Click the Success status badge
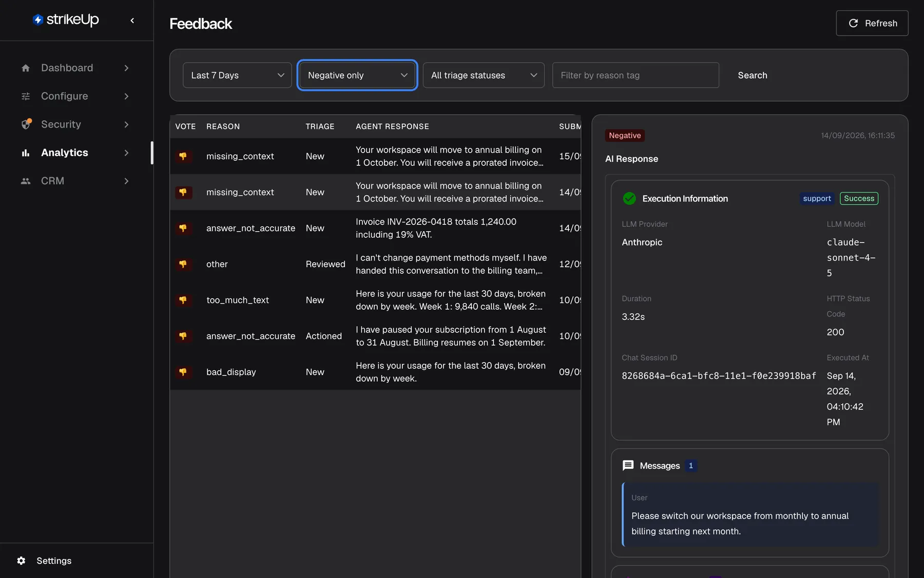 point(859,198)
